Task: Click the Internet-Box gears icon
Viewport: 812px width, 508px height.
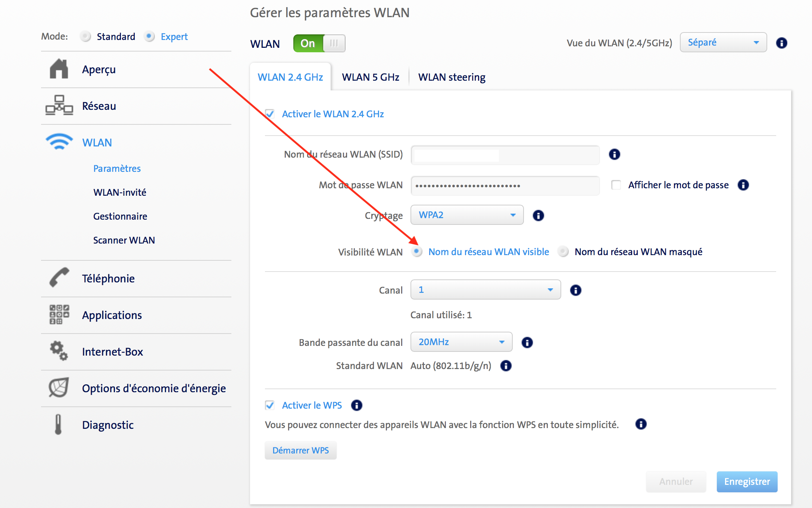Action: tap(59, 351)
